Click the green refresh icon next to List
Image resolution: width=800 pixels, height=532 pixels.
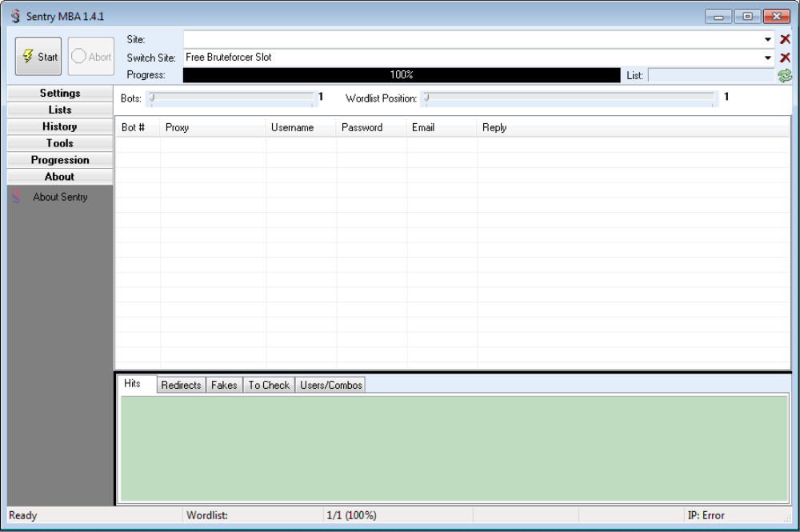click(x=785, y=75)
